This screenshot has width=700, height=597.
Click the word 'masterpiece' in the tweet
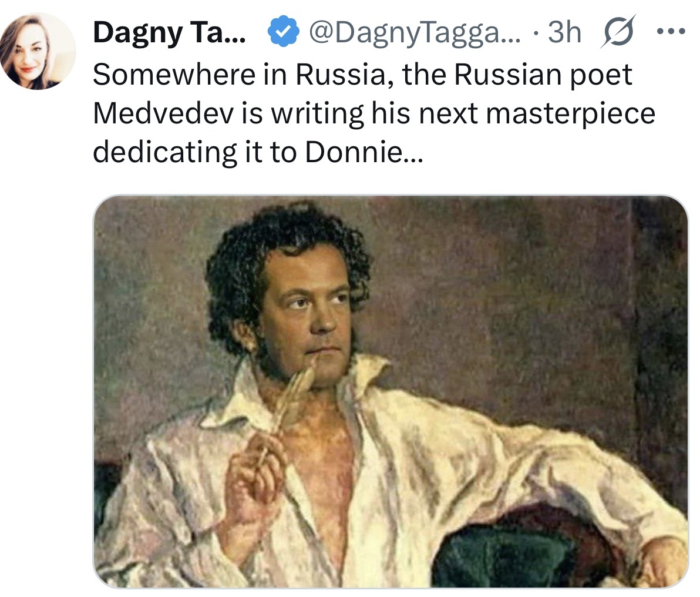571,113
